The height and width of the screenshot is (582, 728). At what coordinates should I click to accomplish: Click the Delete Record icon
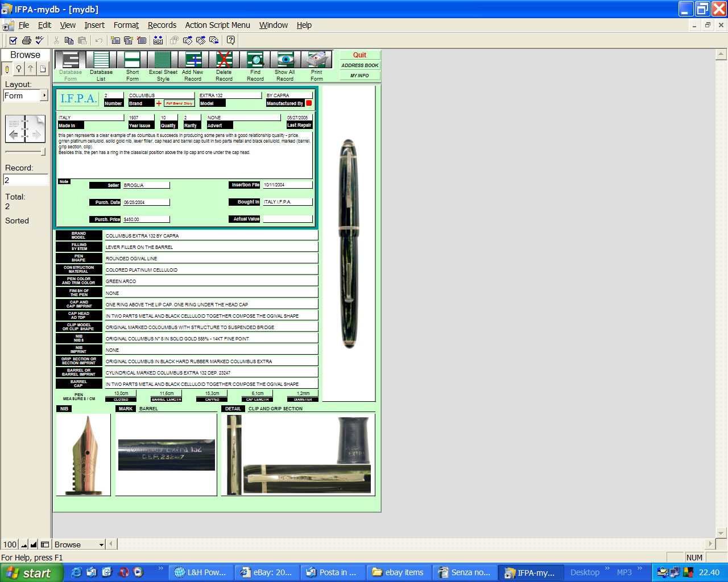coord(224,60)
